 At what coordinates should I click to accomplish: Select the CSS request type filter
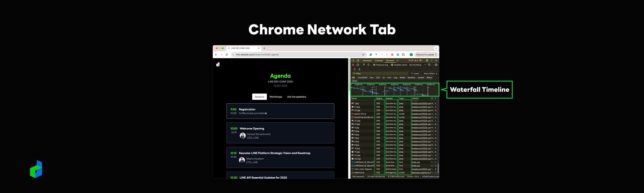pos(378,77)
